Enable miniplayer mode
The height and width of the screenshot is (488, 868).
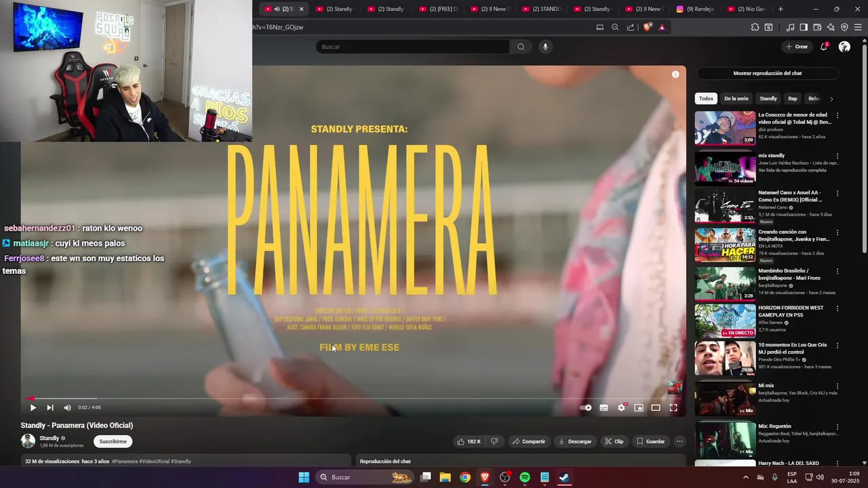click(x=639, y=407)
